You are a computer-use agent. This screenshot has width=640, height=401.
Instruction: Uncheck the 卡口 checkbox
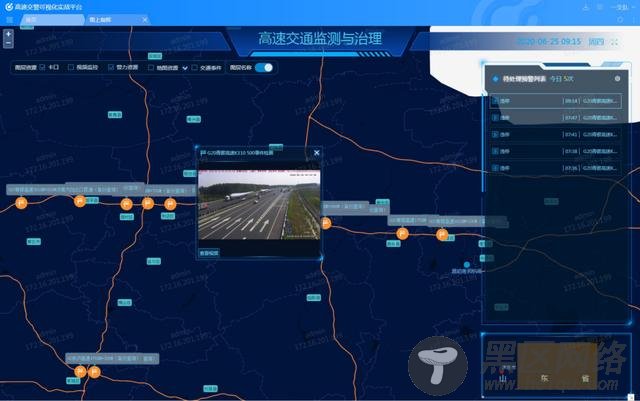click(42, 68)
